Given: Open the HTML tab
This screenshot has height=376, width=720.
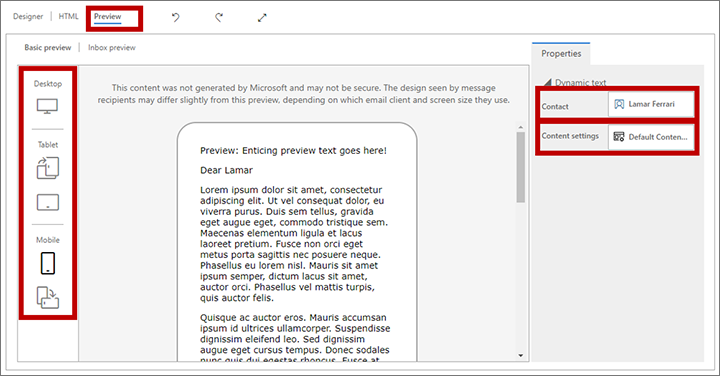Looking at the screenshot, I should pyautogui.click(x=68, y=17).
